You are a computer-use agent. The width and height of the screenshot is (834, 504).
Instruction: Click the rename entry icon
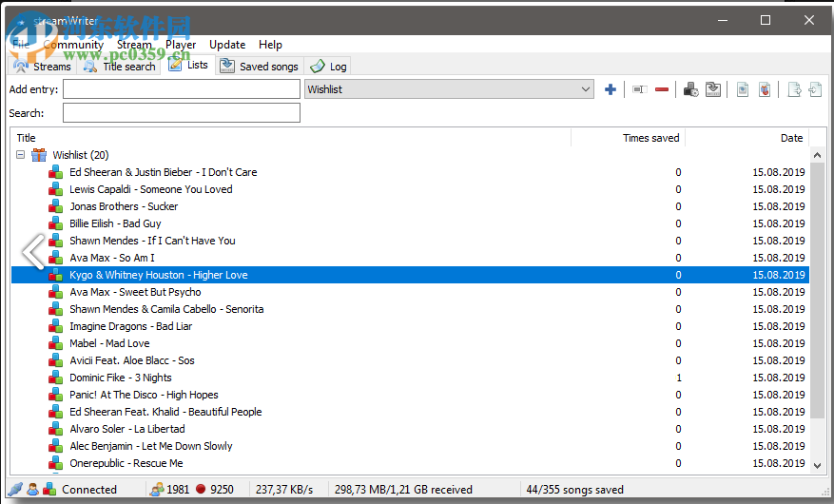click(639, 89)
